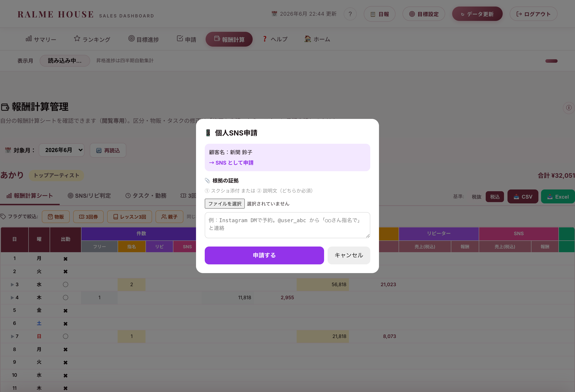
Task: Toggle the 親子 flag filter
Action: click(169, 217)
